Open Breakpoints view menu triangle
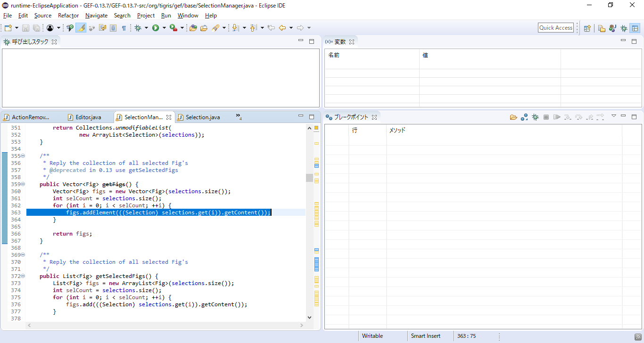The height and width of the screenshot is (343, 644). click(x=613, y=116)
